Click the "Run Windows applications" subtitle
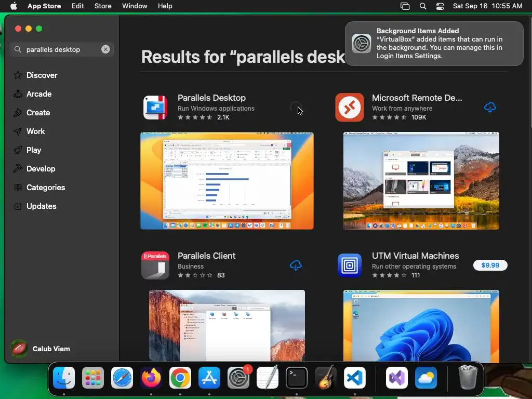The image size is (532, 399). coord(216,108)
